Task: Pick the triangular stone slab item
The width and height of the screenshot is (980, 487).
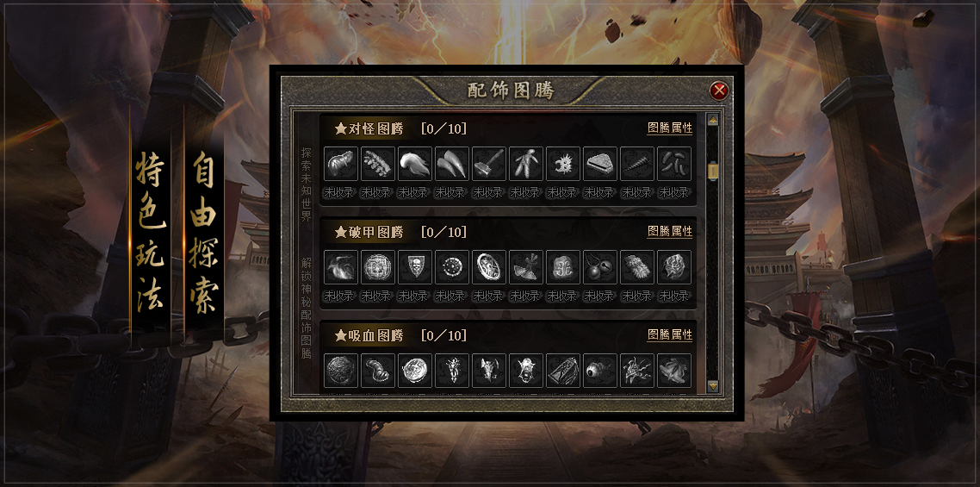Action: tap(600, 164)
